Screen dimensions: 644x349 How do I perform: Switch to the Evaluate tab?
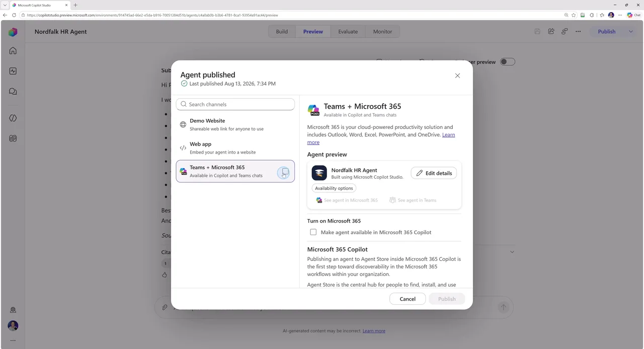click(x=348, y=31)
